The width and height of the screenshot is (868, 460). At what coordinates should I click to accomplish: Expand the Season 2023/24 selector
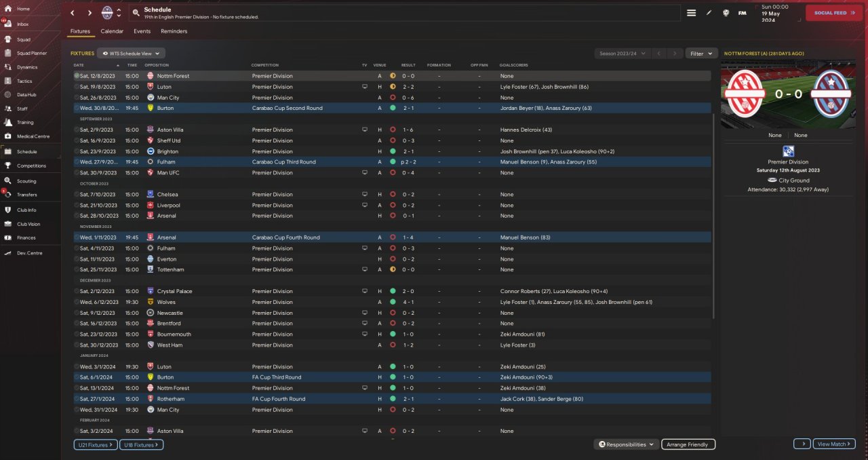(622, 53)
